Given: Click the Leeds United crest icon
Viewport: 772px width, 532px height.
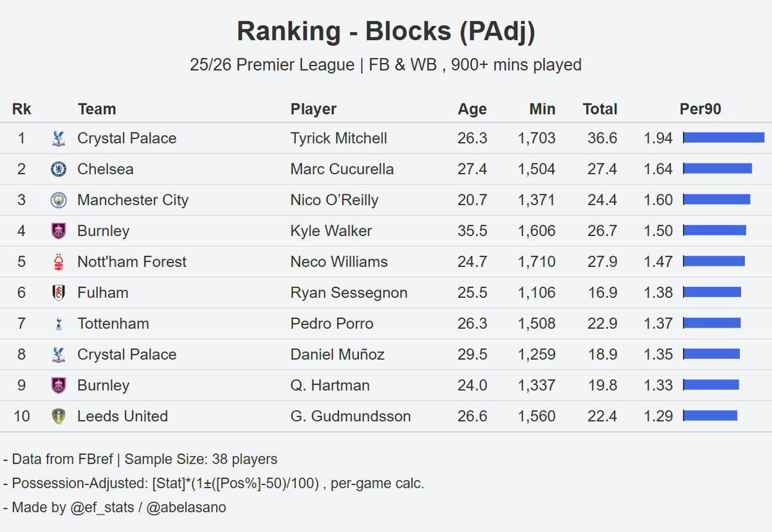Looking at the screenshot, I should click(x=59, y=416).
